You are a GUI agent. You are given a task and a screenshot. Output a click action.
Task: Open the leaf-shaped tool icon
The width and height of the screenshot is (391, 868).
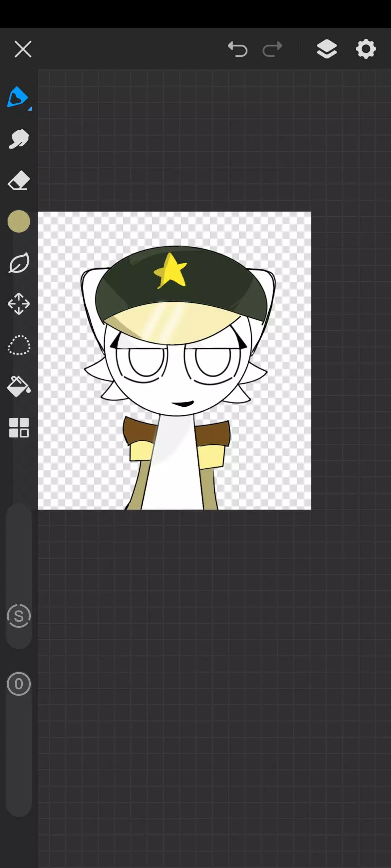[x=18, y=263]
